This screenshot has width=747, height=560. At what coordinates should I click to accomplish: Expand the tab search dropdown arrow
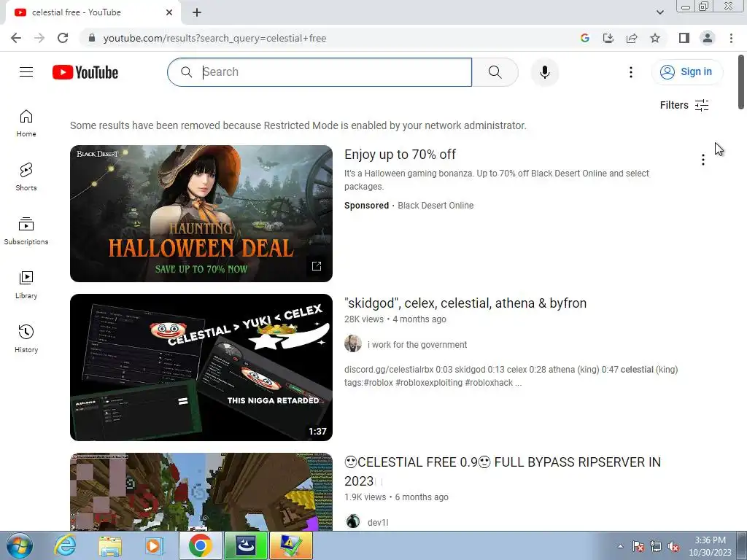point(659,12)
